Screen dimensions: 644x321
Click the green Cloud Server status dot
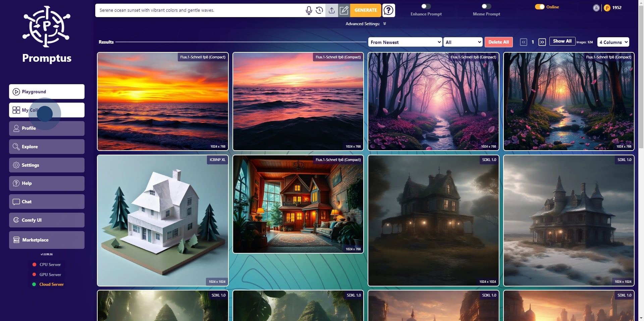pos(34,284)
